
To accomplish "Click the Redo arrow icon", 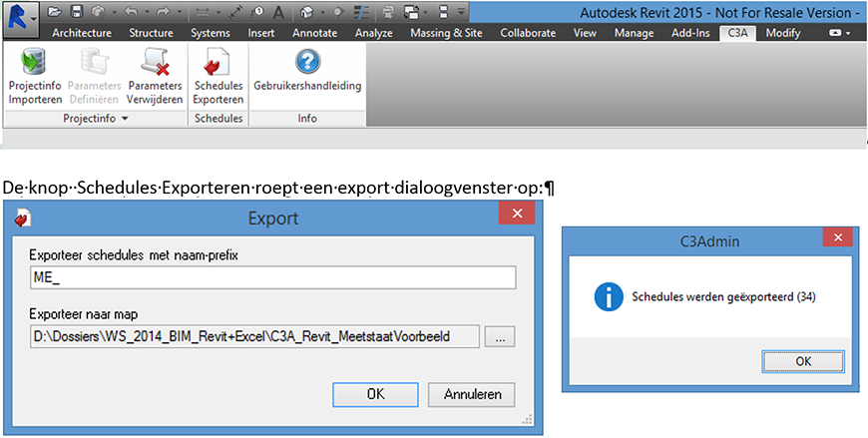I will coord(164,12).
